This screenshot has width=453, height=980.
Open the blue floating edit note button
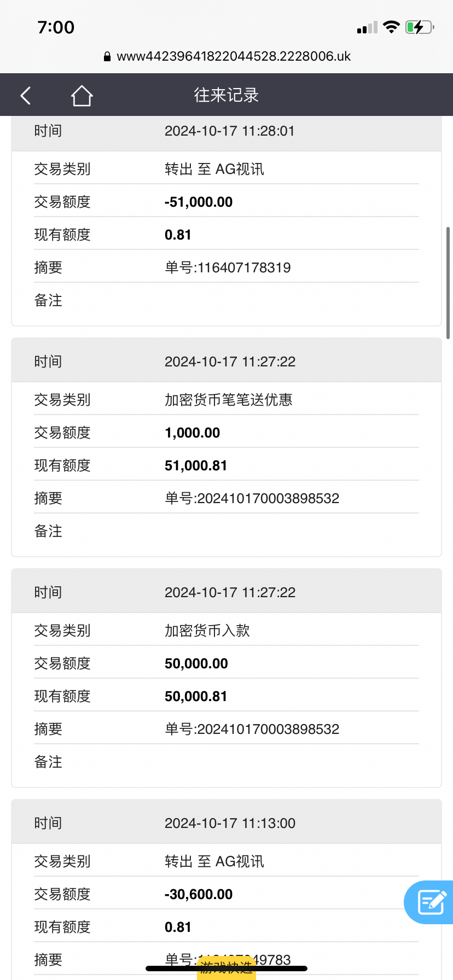click(431, 902)
